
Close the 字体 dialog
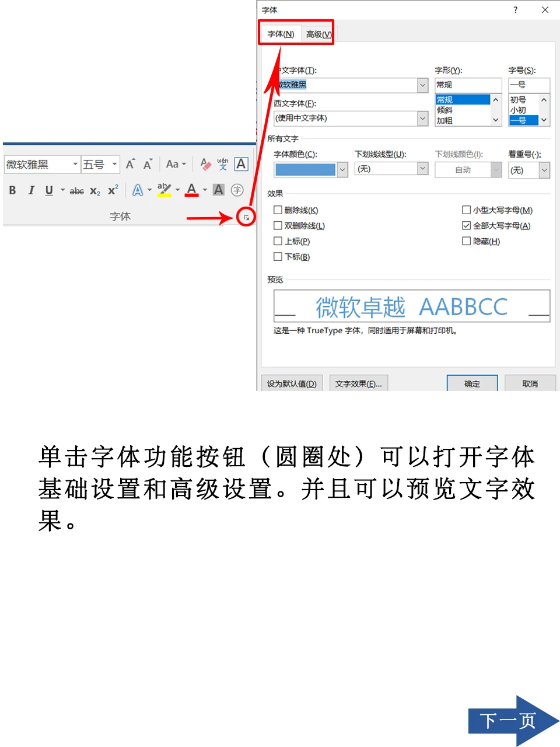(545, 10)
